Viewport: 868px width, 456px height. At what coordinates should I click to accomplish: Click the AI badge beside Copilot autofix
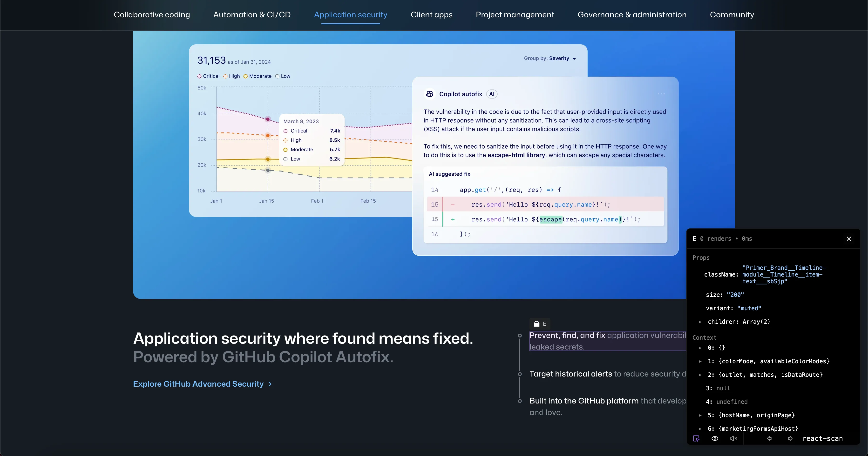(492, 94)
